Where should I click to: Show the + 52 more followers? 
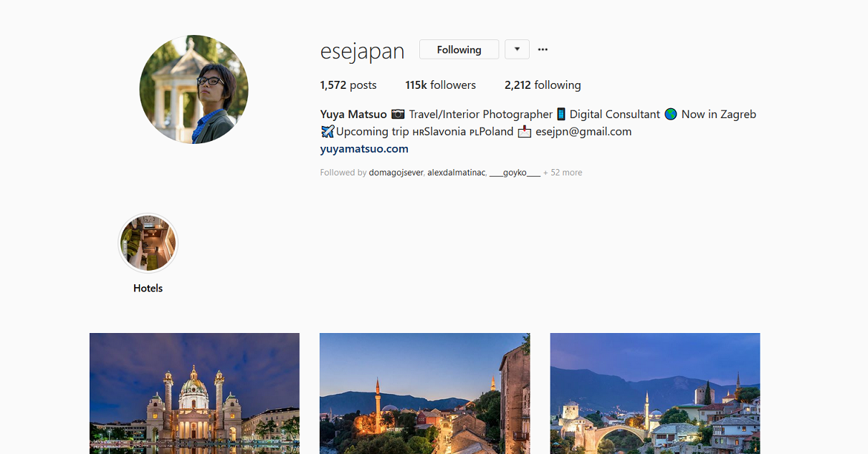(563, 173)
